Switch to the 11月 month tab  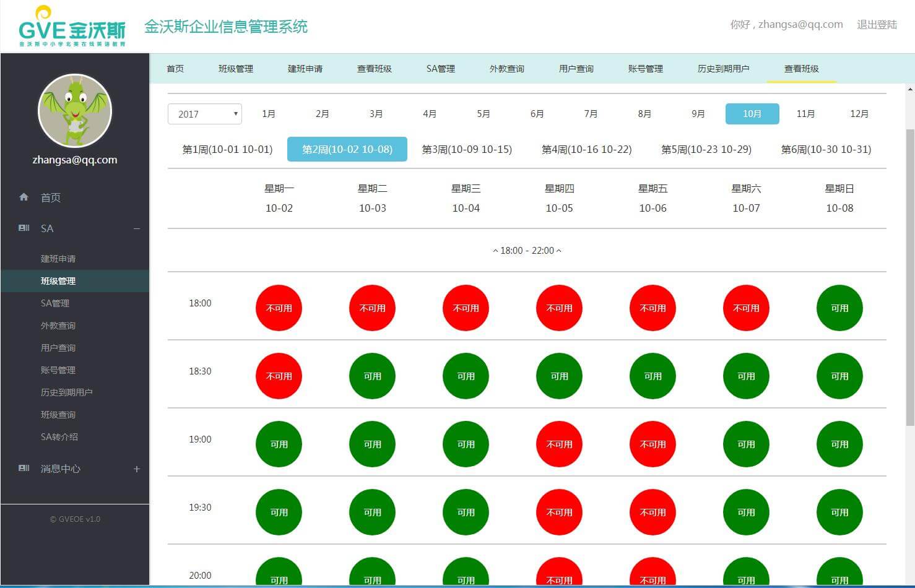tap(805, 114)
